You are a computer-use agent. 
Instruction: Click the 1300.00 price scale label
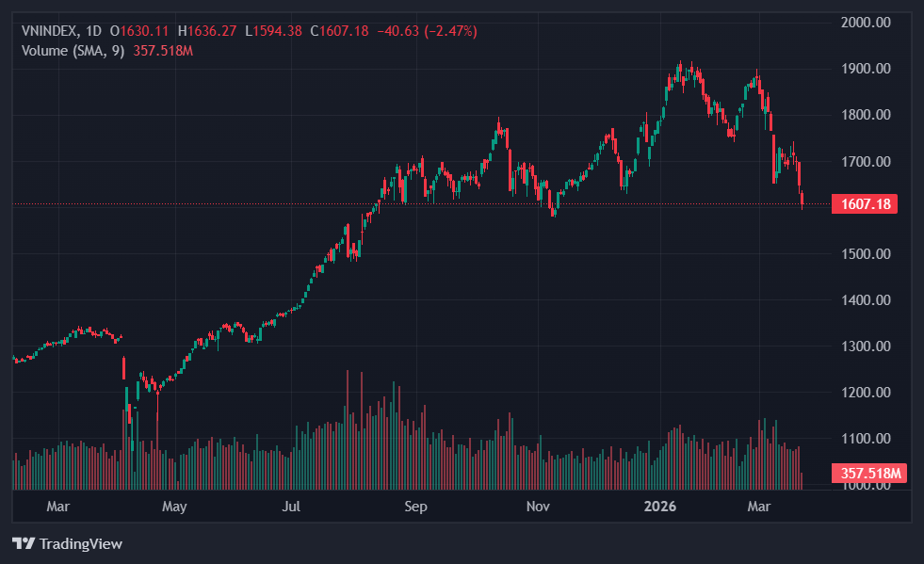(865, 346)
